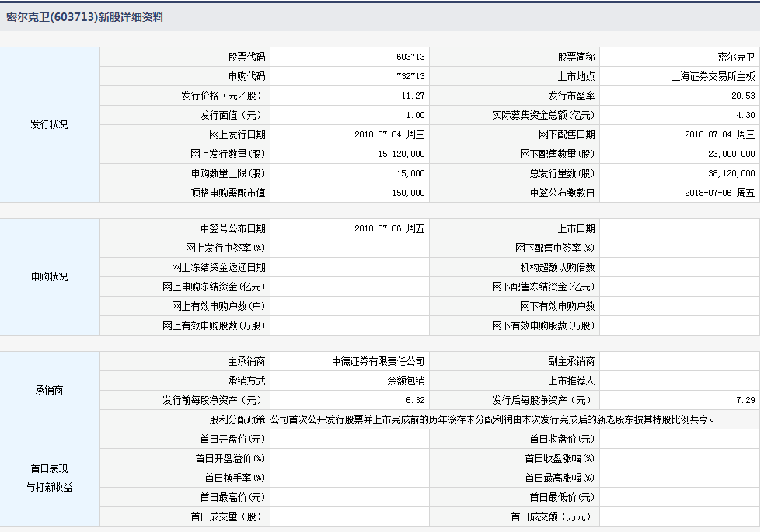
Task: Click the 承销商 section header cell
Action: pos(50,390)
